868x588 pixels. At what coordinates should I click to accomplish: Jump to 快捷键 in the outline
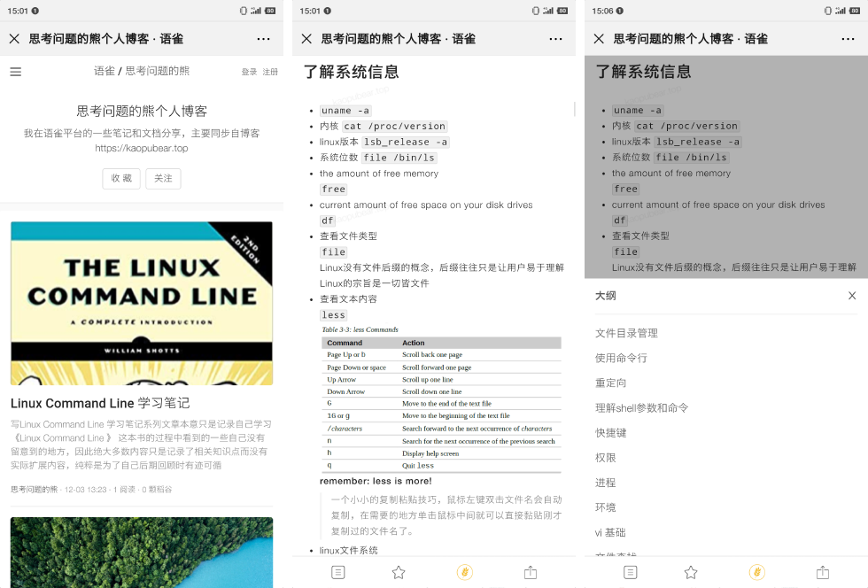pyautogui.click(x=610, y=433)
